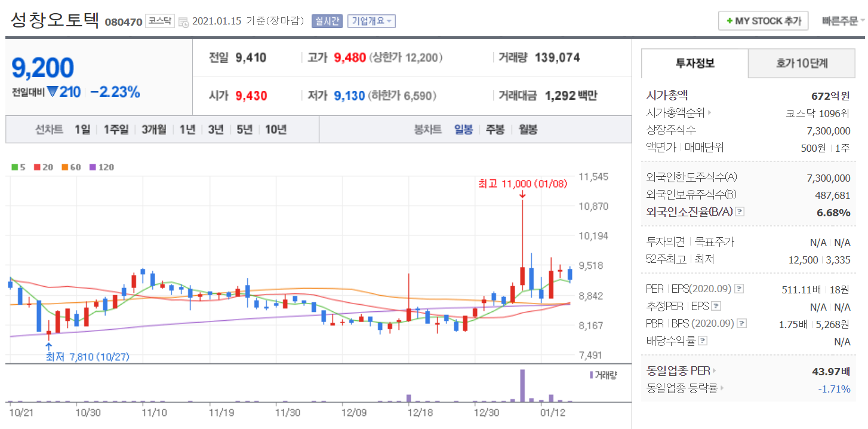Screen dimensions: 868x429
Task: Click help icon beside PBR BPS(2020.09)
Action: pyautogui.click(x=741, y=324)
